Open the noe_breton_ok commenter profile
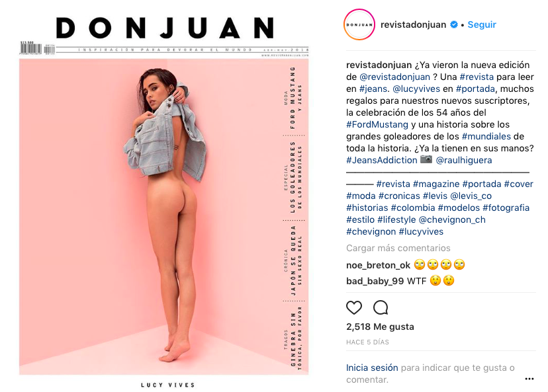 [378, 265]
